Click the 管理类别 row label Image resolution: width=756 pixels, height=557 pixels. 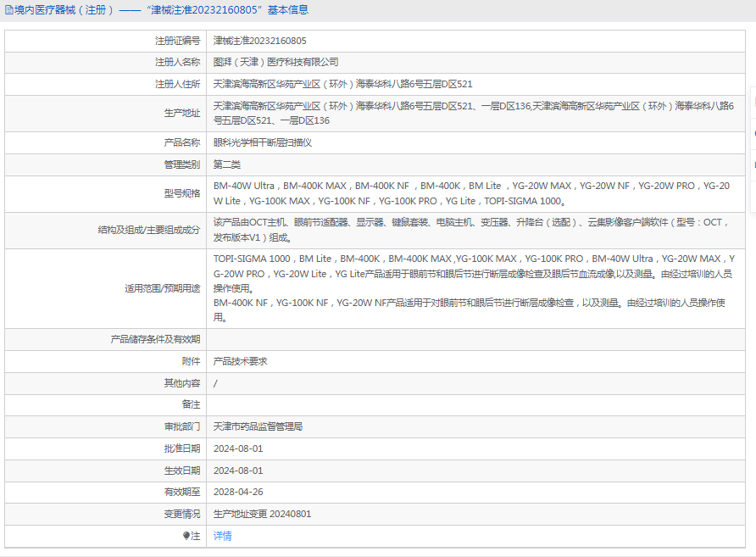click(x=181, y=164)
